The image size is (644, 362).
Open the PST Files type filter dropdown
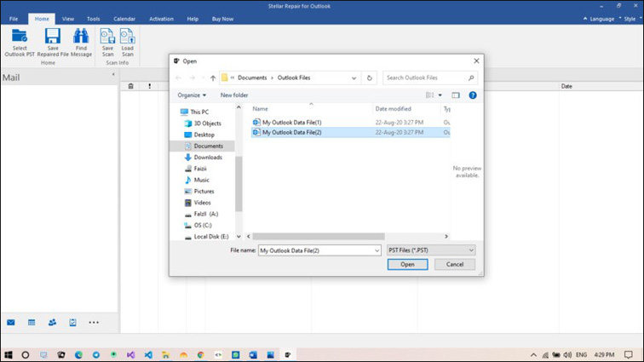(x=431, y=250)
